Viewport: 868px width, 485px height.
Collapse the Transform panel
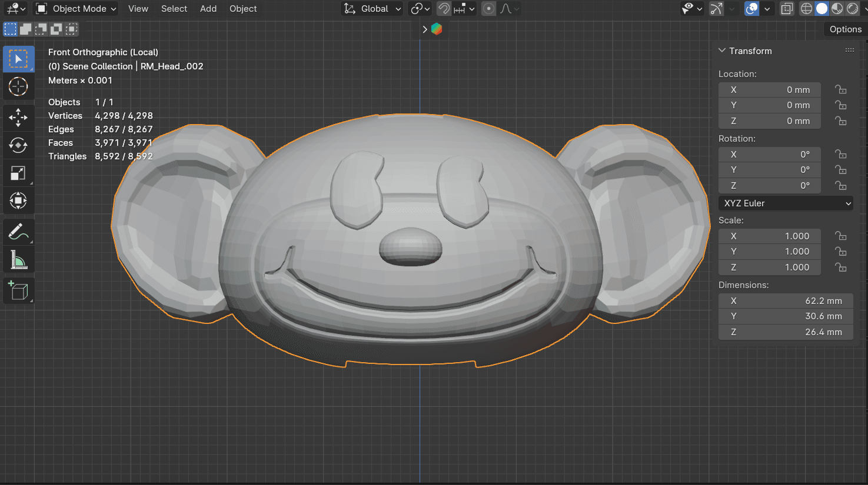point(722,51)
